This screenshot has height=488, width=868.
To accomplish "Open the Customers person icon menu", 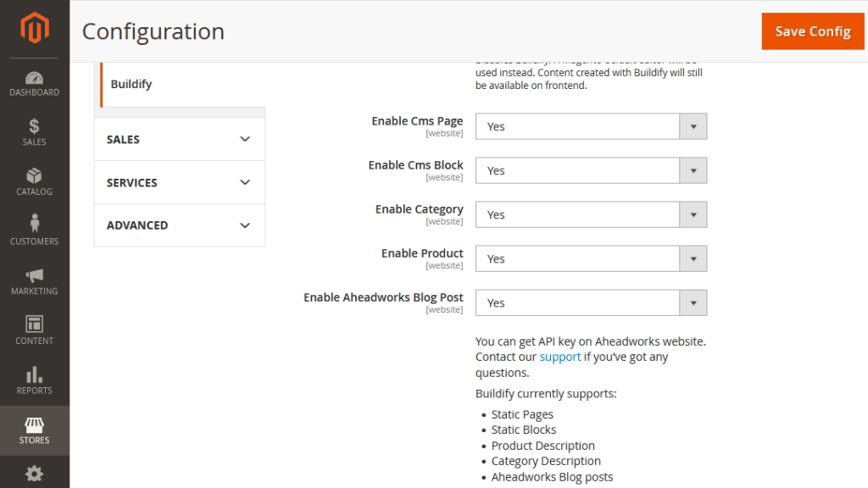I will coord(34,230).
